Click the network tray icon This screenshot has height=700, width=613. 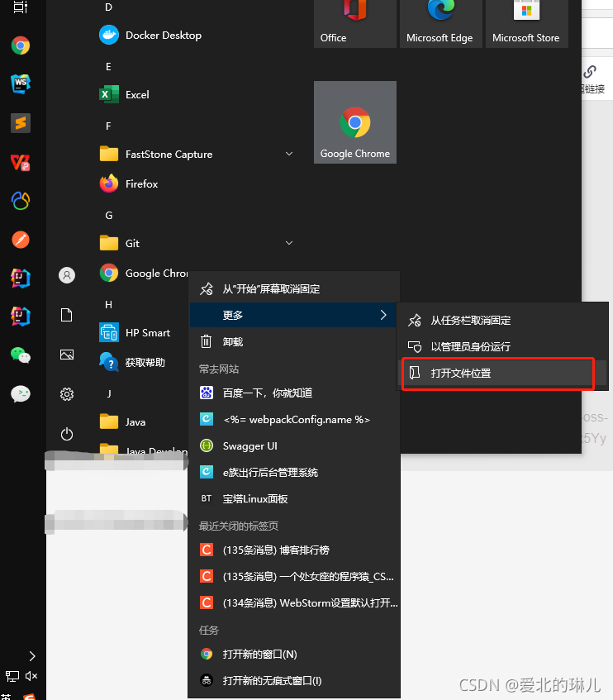coord(12,676)
